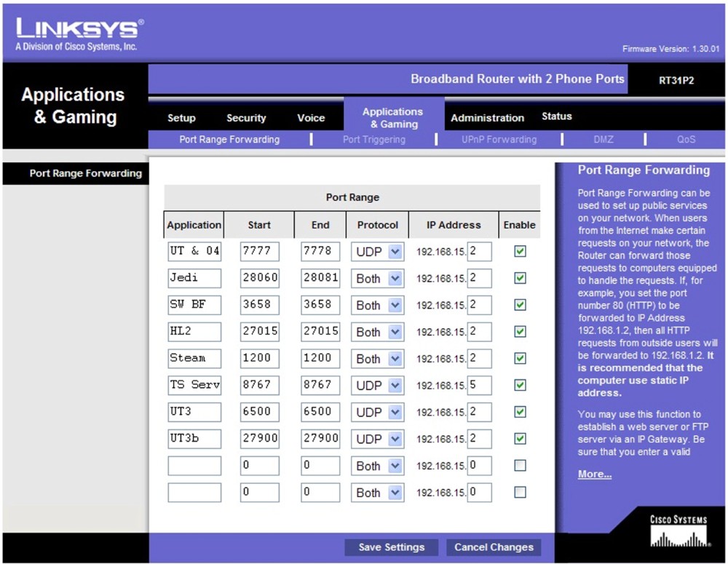The width and height of the screenshot is (728, 564).
Task: Go to the Setup tab
Action: (x=181, y=118)
